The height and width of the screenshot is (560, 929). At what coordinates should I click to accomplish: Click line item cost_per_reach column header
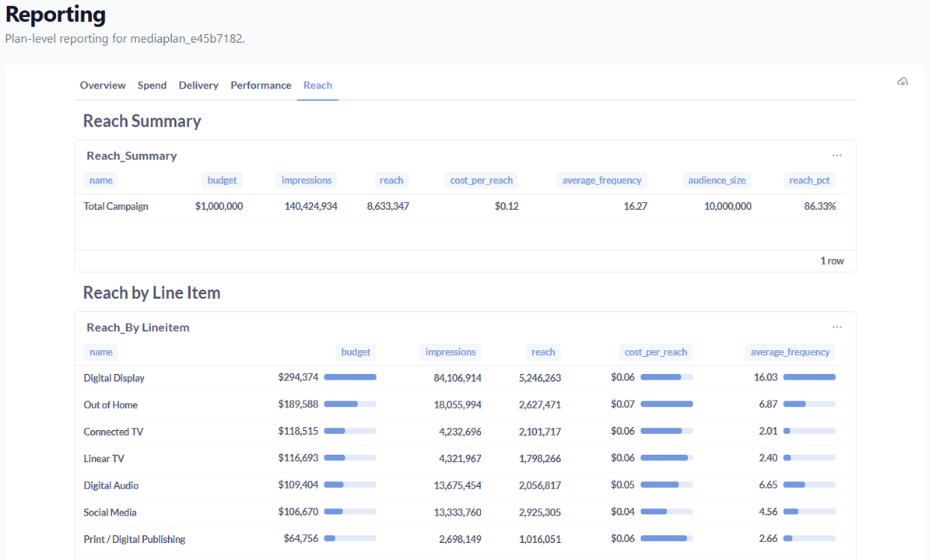(x=655, y=352)
